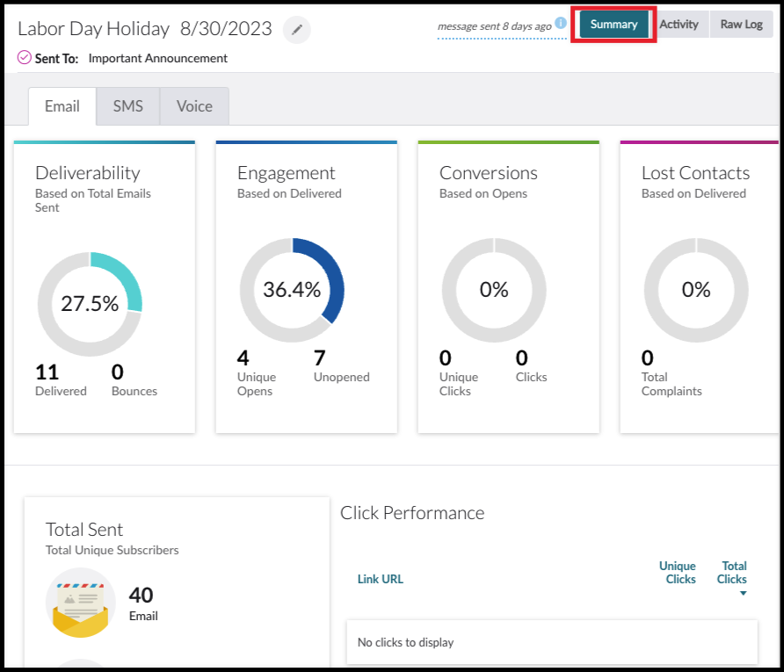Screen dimensions: 784x672
Task: Click the 'Total Sent' card heading
Action: [x=84, y=530]
